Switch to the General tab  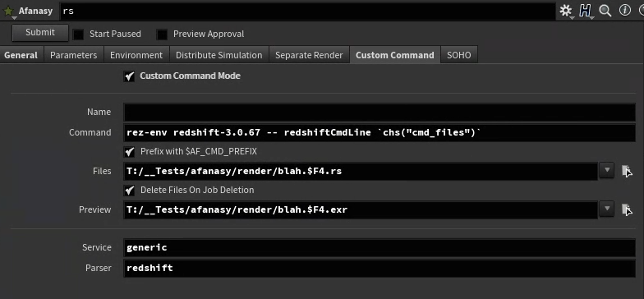[21, 55]
